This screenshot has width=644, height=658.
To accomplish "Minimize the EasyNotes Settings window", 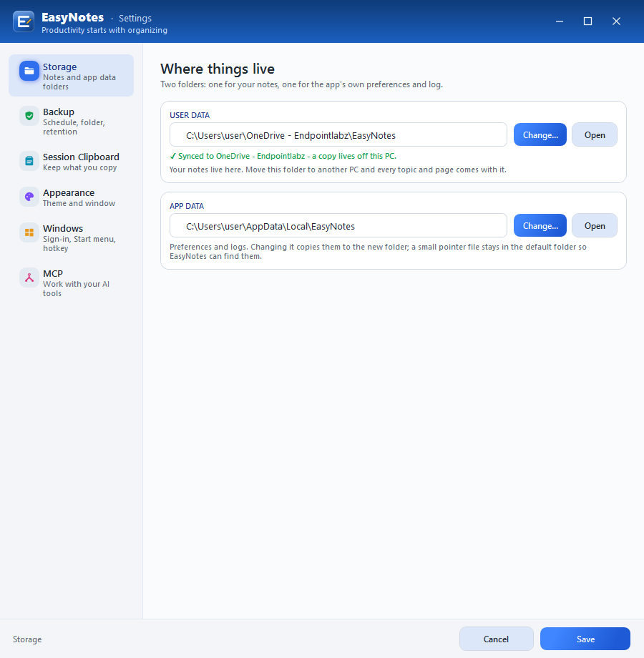I will 560,21.
